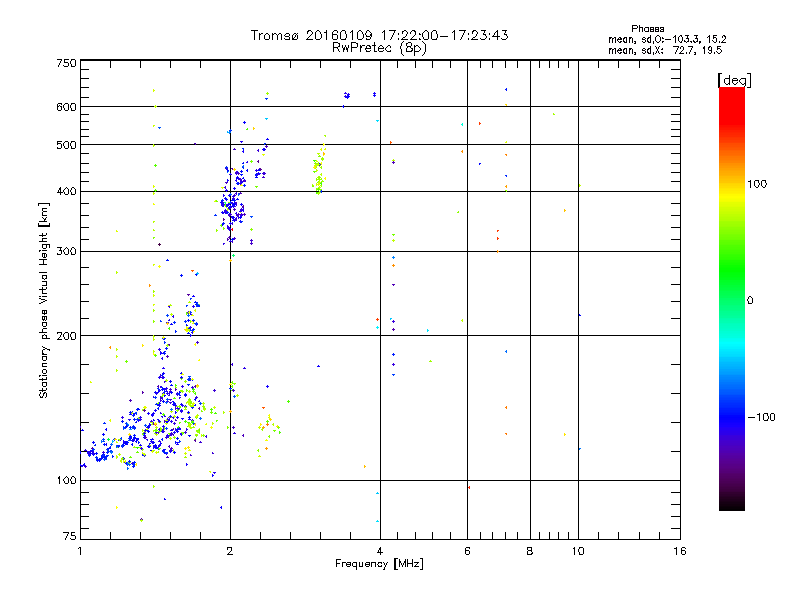Viewport: 800px width, 600px height.
Task: Click the x-axis '1' tick label
Action: [80, 551]
